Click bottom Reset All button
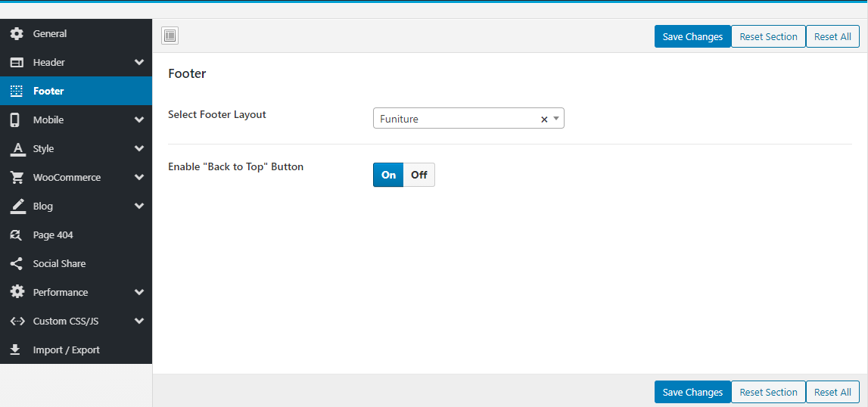868x407 pixels. (832, 392)
